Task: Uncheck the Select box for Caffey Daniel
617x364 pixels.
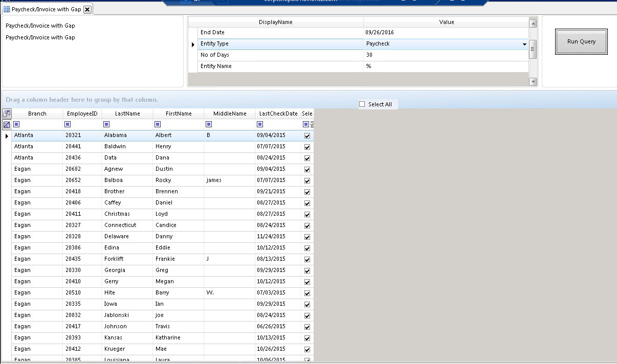Action: [307, 203]
